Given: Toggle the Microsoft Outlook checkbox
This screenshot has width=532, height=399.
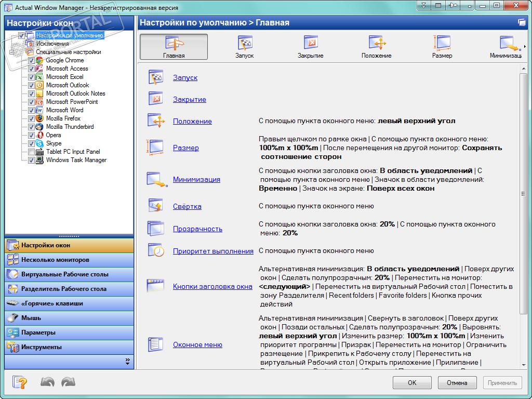Looking at the screenshot, I should [31, 85].
